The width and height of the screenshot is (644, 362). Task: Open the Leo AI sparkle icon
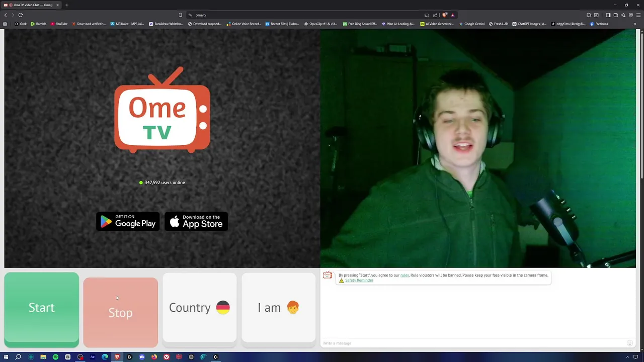[x=623, y=15]
